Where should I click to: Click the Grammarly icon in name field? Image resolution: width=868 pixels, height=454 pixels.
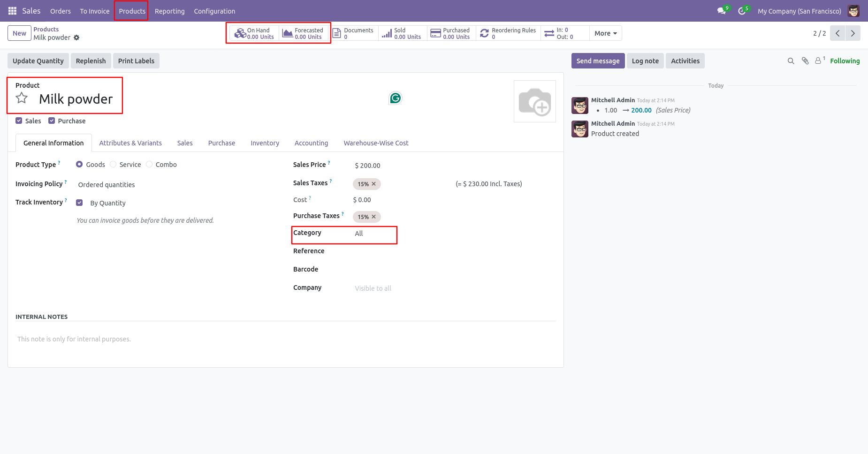[396, 98]
